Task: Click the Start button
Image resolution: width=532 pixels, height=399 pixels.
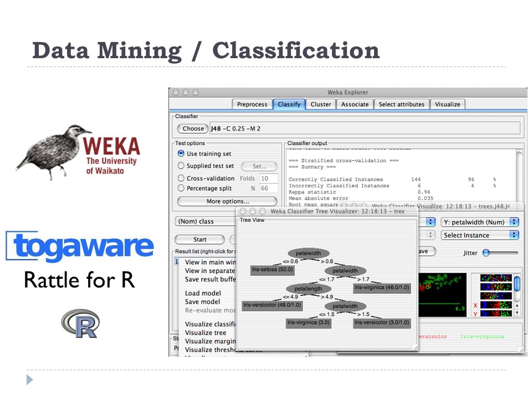Action: (x=199, y=239)
